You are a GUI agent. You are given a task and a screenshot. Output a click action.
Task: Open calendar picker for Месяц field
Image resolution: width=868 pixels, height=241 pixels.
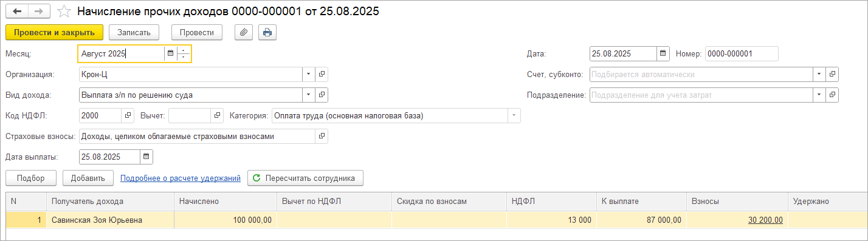pos(171,53)
